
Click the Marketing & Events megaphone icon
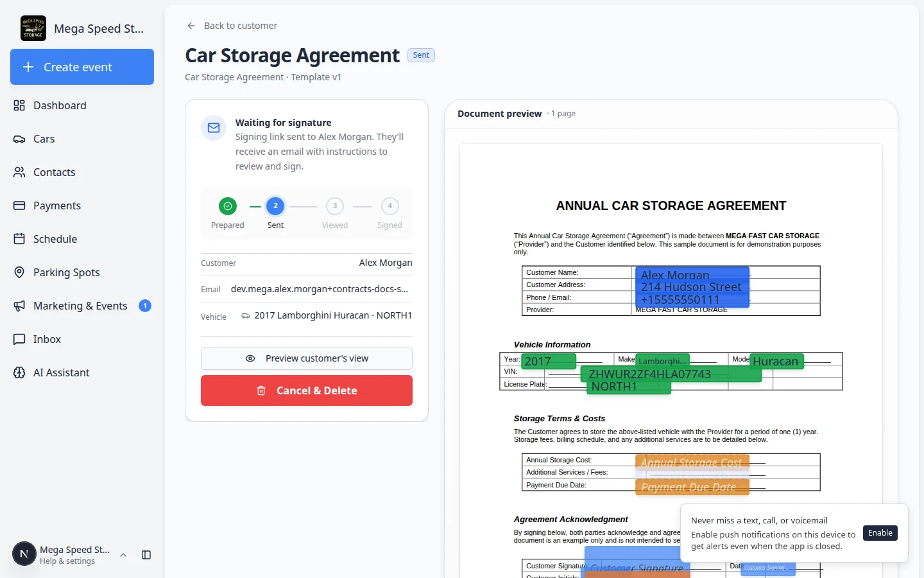19,306
